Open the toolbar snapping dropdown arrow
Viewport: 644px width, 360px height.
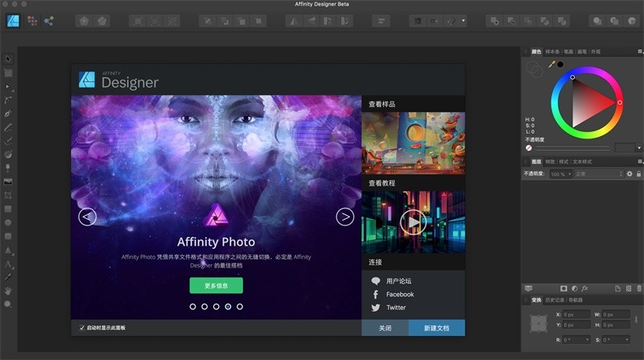(x=464, y=21)
